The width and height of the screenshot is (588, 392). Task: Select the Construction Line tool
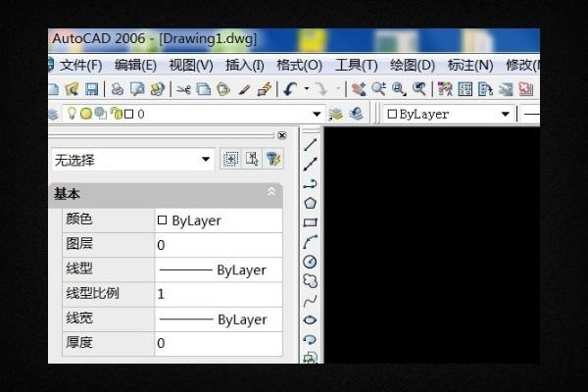(310, 164)
